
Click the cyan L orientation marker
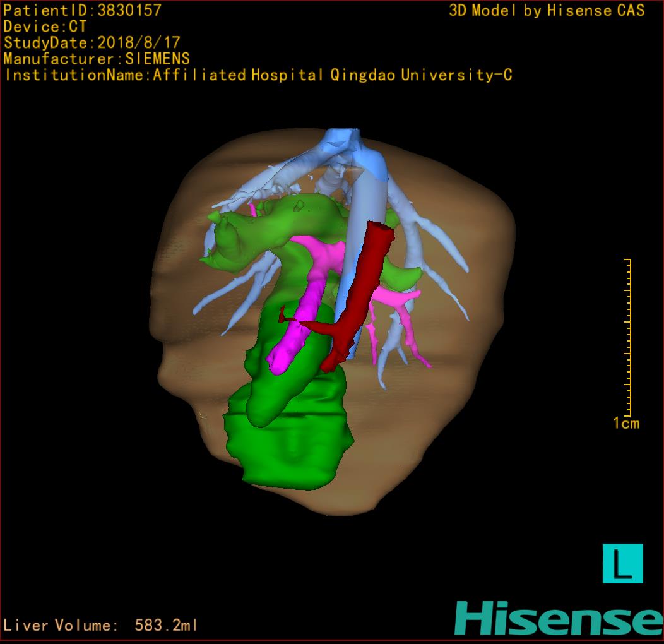point(622,563)
